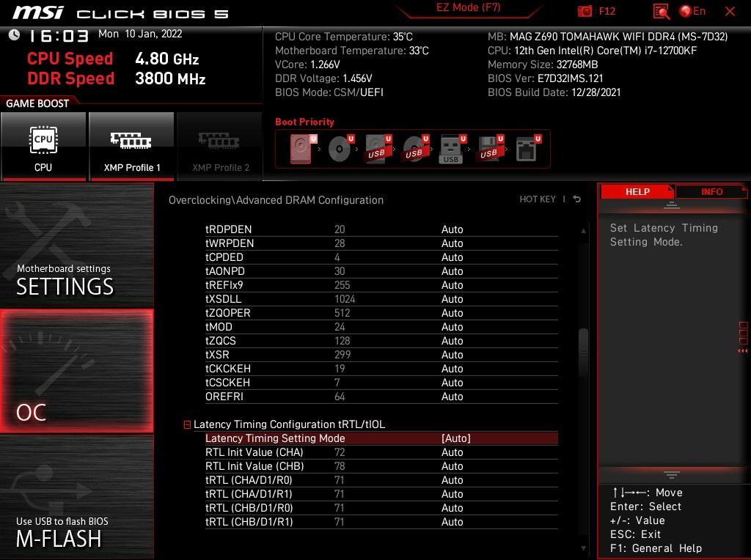The image size is (751, 560).
Task: Select the USB key boot icon
Action: coord(453,149)
